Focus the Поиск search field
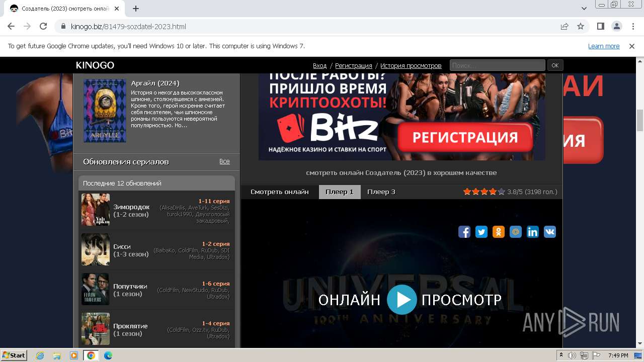The height and width of the screenshot is (362, 644). [x=497, y=65]
